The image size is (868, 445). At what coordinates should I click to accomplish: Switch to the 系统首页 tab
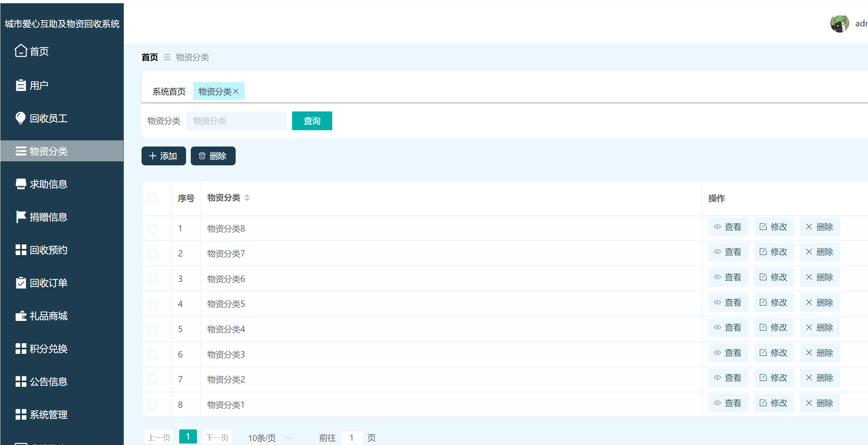pos(169,92)
